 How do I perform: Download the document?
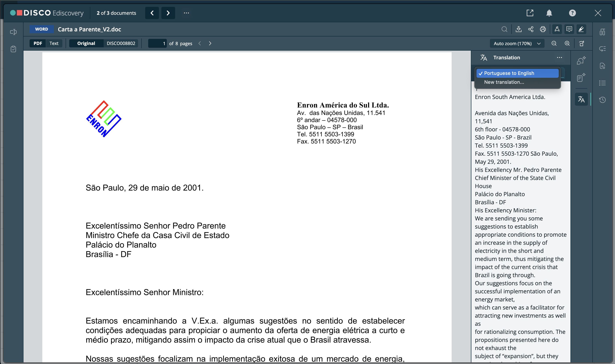(518, 29)
